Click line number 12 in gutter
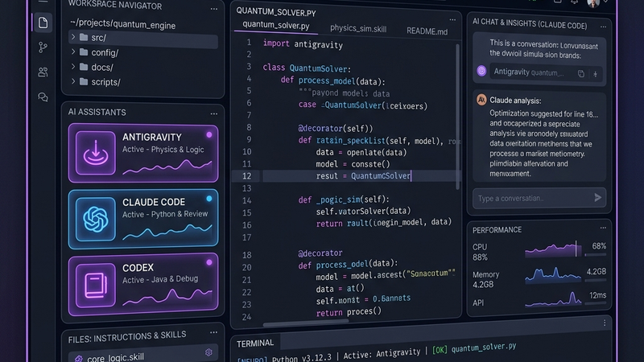This screenshot has height=362, width=644. pyautogui.click(x=246, y=176)
